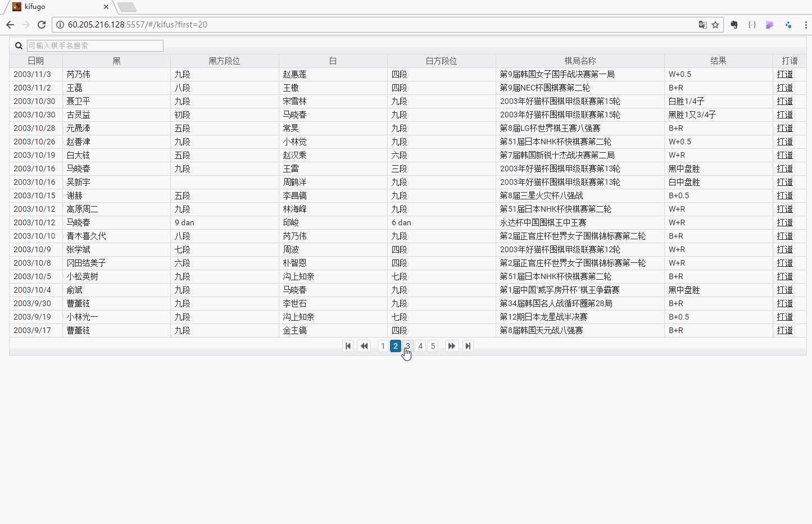This screenshot has height=524, width=812.
Task: Click the search magnifier icon
Action: point(19,45)
